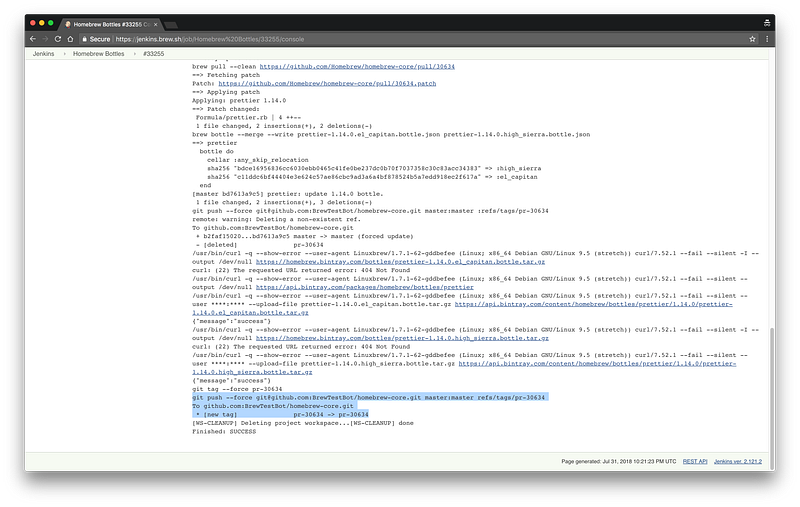800x507 pixels.
Task: Open the pull 30634.patch link
Action: pos(327,83)
